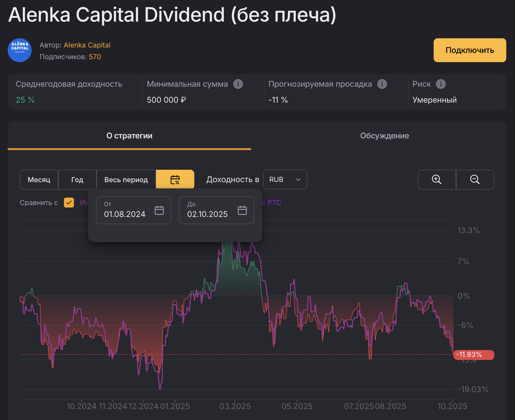Open the custom date range calendar button

175,179
